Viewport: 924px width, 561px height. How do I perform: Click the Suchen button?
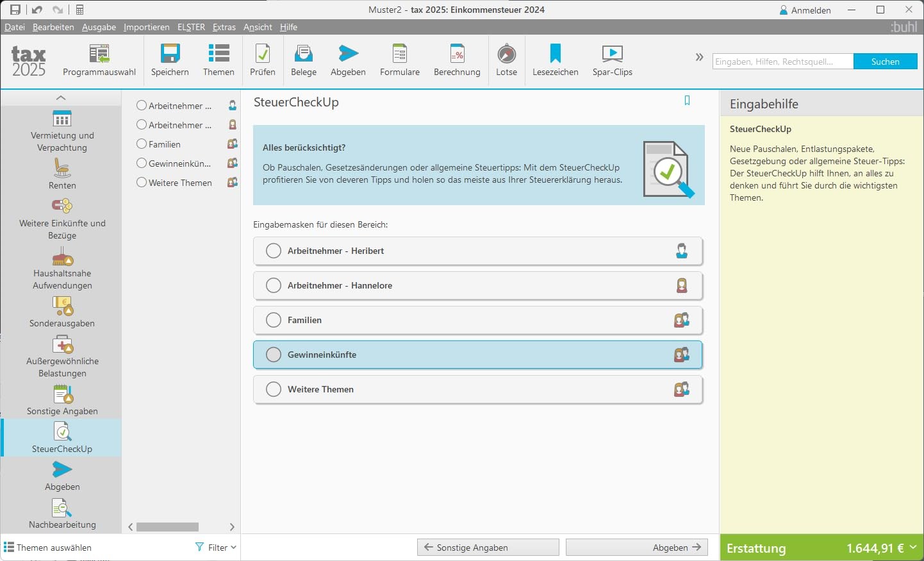(x=886, y=62)
